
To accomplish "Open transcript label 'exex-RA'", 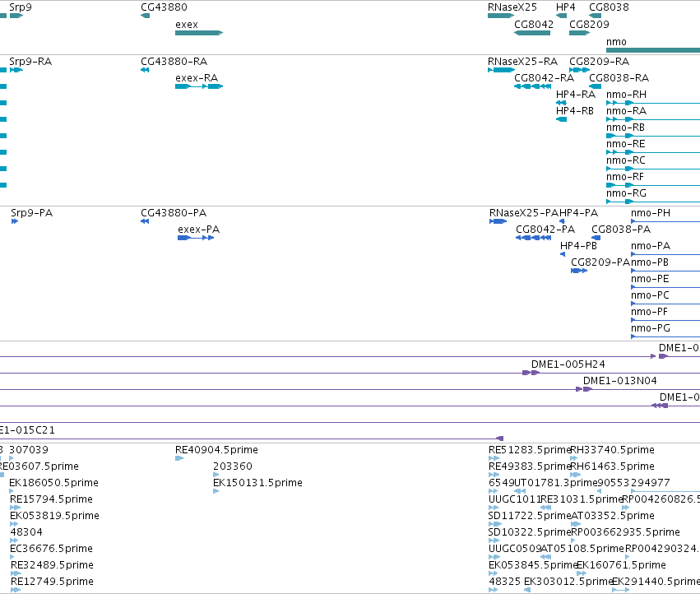I will click(197, 78).
